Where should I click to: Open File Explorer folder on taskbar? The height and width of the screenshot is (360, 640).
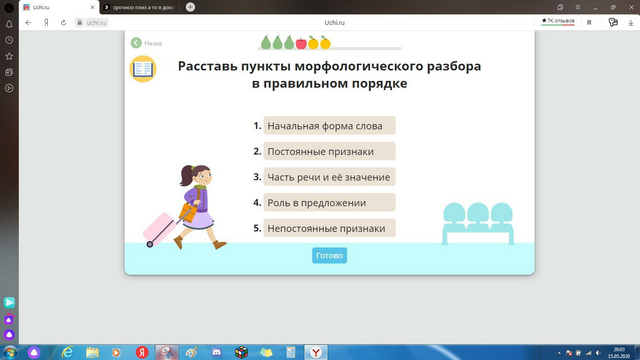[92, 352]
